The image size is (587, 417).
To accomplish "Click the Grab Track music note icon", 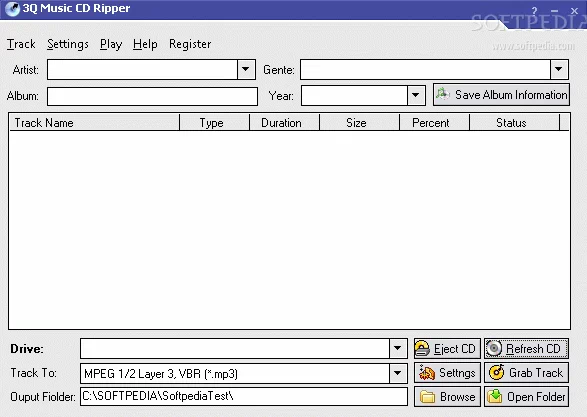I will (497, 372).
